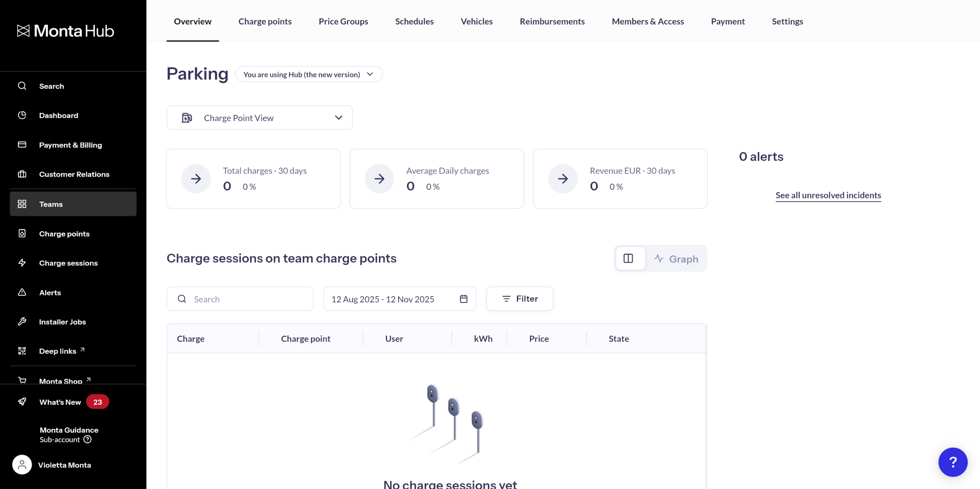Open Installer Jobs wrench icon
This screenshot has height=489, width=980.
pos(22,321)
